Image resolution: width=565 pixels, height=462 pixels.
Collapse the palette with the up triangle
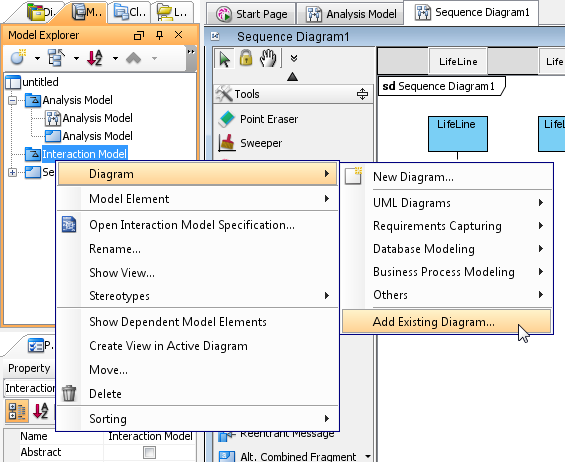292,76
